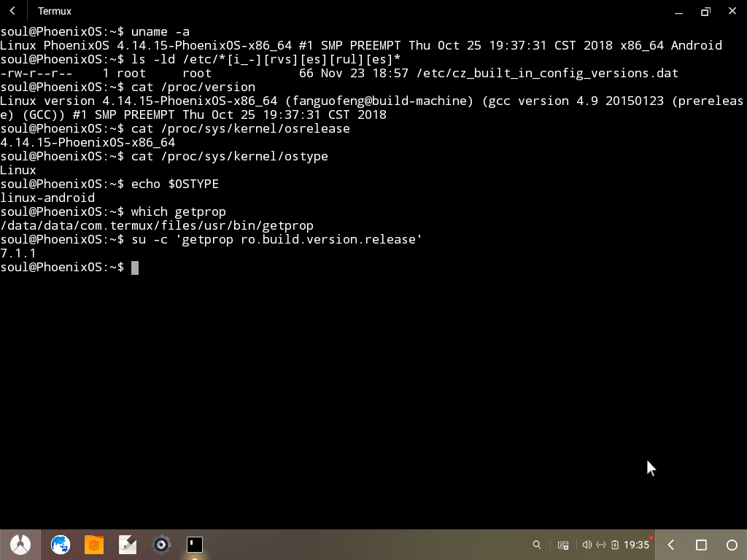The height and width of the screenshot is (560, 747).
Task: Click the 'cat /proc/version' command text
Action: point(193,87)
